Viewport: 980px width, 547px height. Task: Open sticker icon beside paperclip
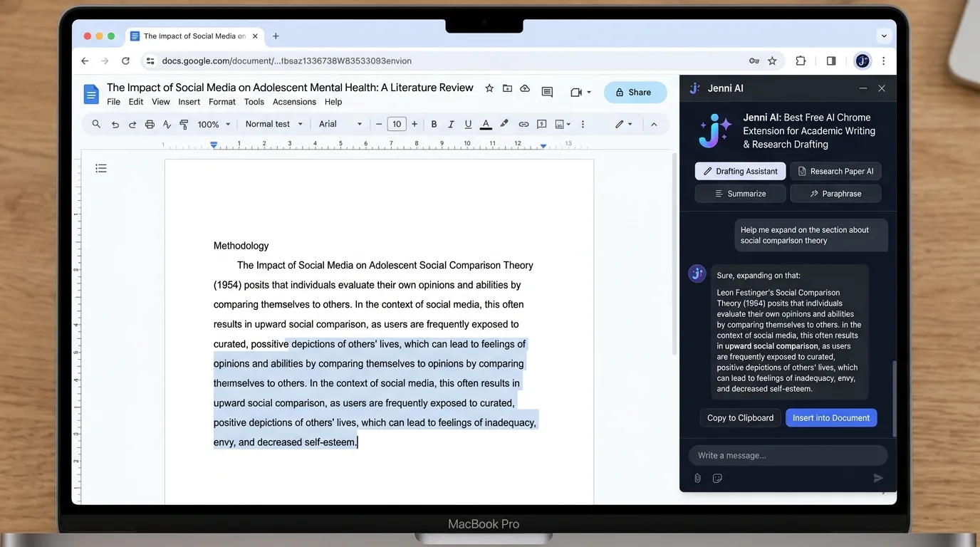717,478
